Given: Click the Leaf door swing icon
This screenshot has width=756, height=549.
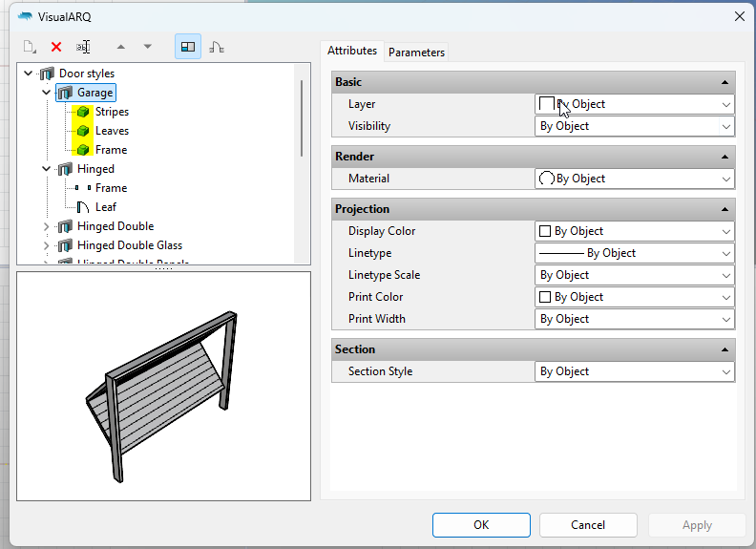Looking at the screenshot, I should click(x=83, y=207).
